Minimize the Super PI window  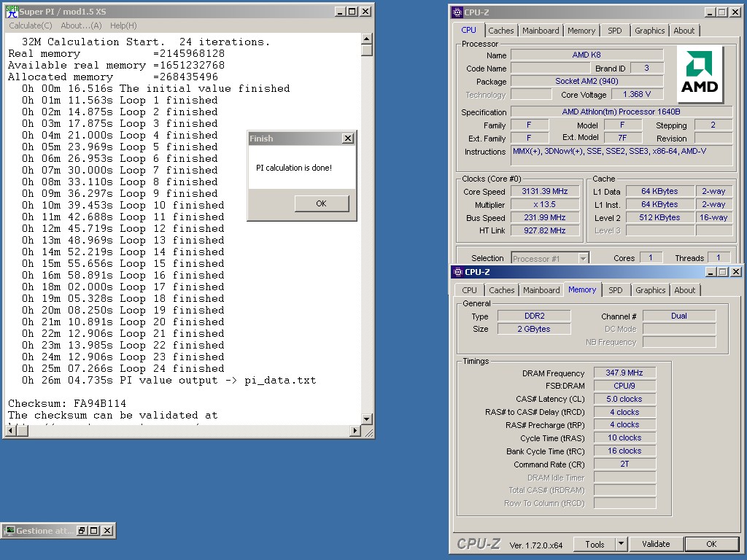[x=340, y=12]
